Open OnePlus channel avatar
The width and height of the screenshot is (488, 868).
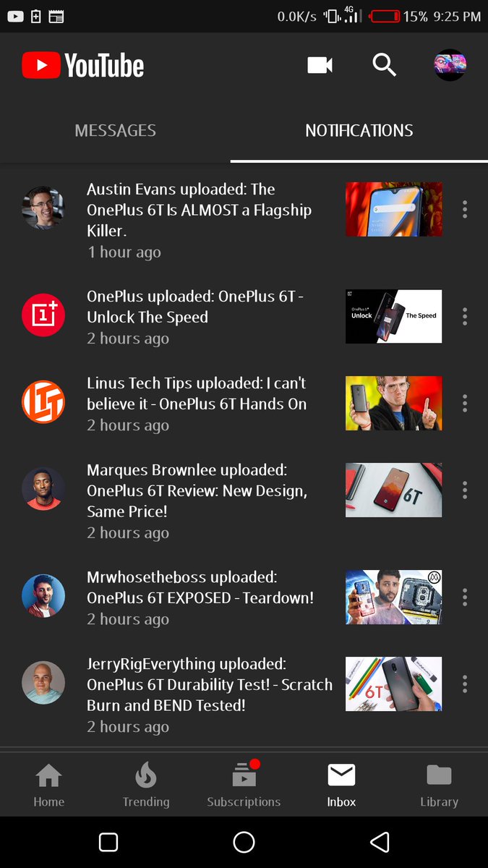click(x=43, y=315)
